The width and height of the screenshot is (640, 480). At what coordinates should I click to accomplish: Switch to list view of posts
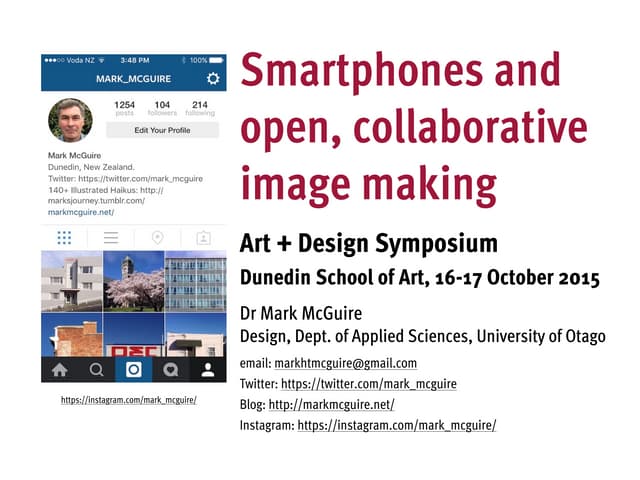pyautogui.click(x=111, y=238)
